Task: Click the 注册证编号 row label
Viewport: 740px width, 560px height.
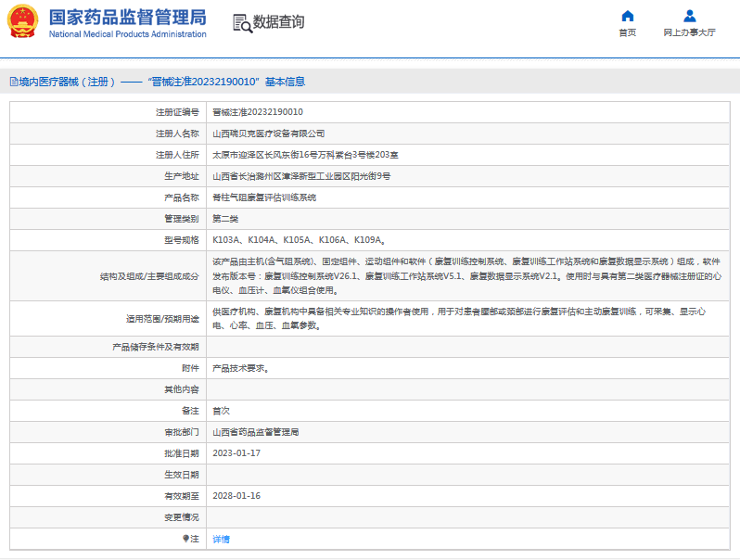Action: pos(177,112)
